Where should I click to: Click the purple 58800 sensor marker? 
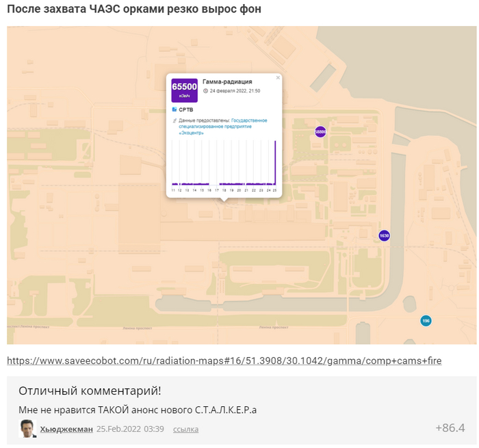click(x=320, y=131)
